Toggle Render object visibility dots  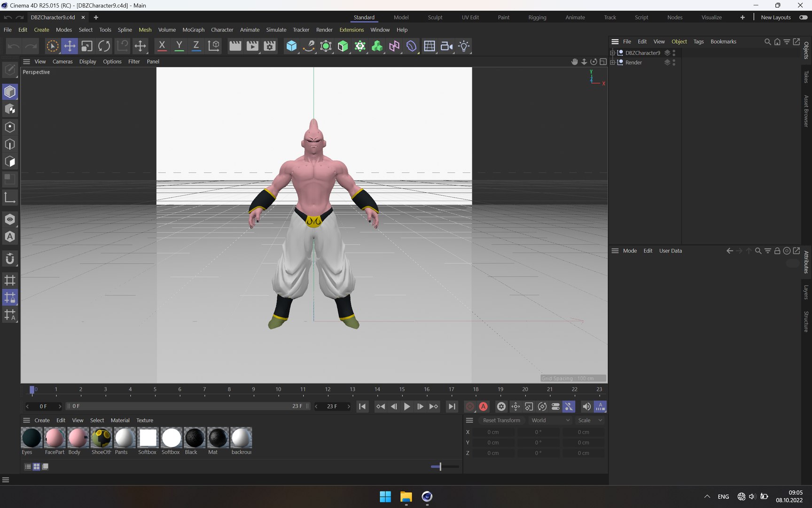coord(674,63)
